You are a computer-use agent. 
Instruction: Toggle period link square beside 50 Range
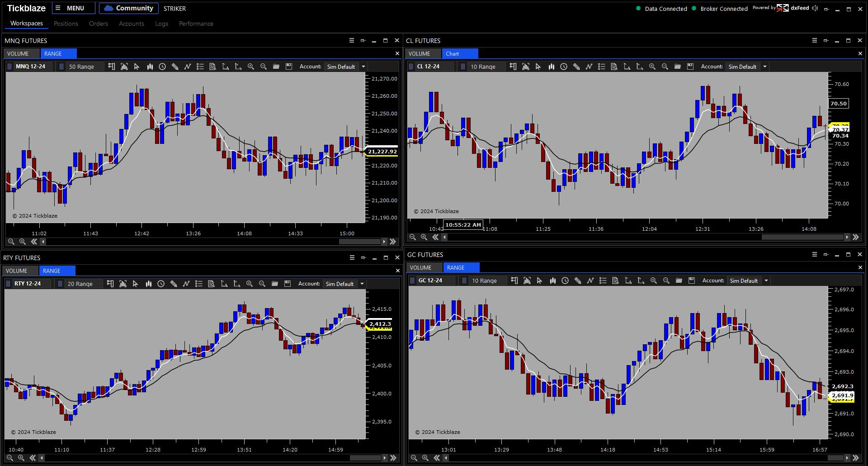click(62, 67)
